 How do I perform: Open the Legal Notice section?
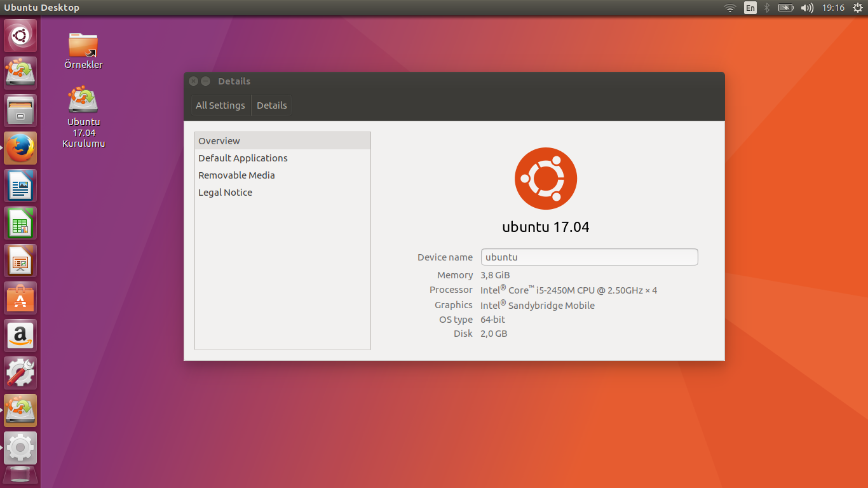tap(283, 193)
